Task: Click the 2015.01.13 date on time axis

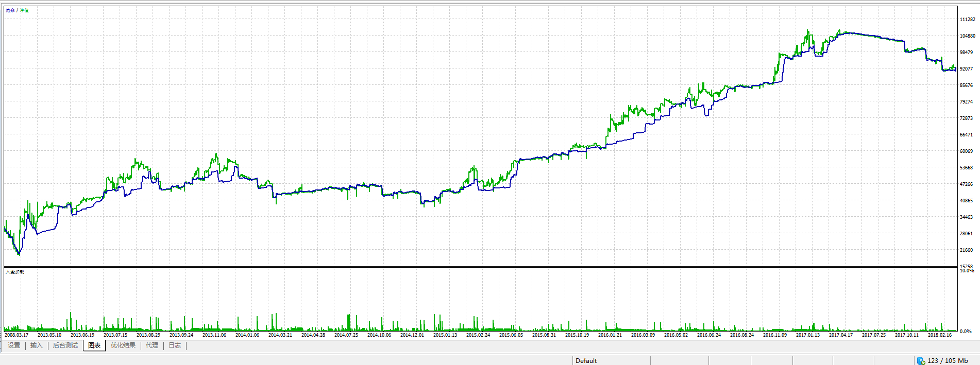Action: 445,335
